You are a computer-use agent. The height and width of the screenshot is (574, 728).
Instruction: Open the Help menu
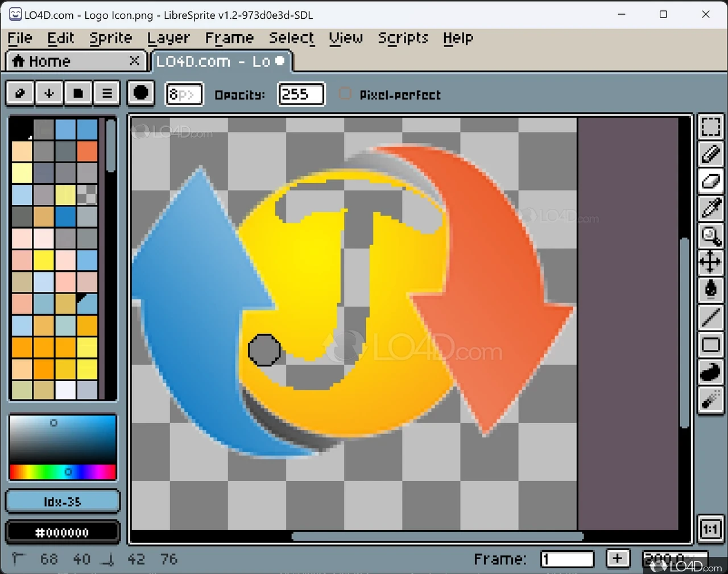click(x=458, y=38)
